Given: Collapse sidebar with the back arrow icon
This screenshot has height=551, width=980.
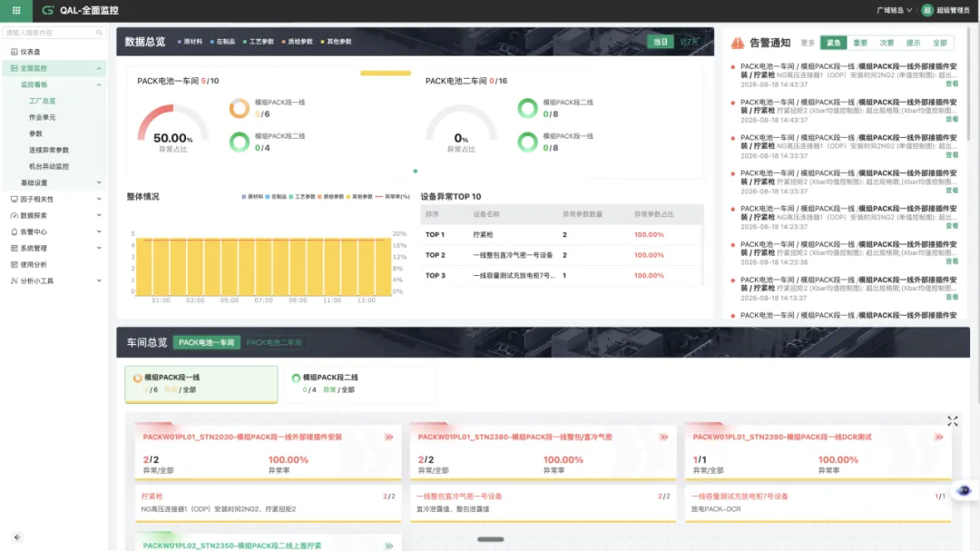Looking at the screenshot, I should click(17, 536).
